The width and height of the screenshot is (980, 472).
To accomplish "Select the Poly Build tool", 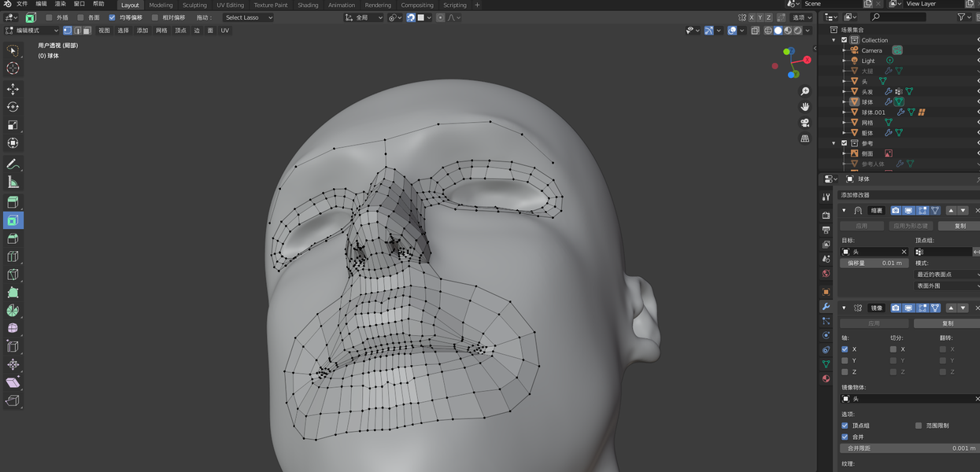I will point(13,293).
